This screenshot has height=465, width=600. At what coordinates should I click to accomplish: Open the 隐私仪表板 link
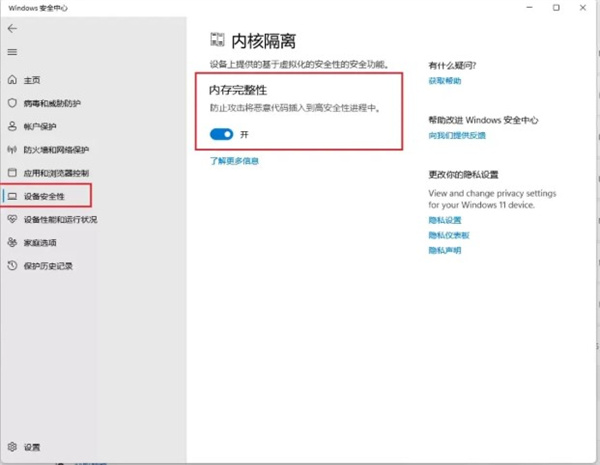pos(449,235)
